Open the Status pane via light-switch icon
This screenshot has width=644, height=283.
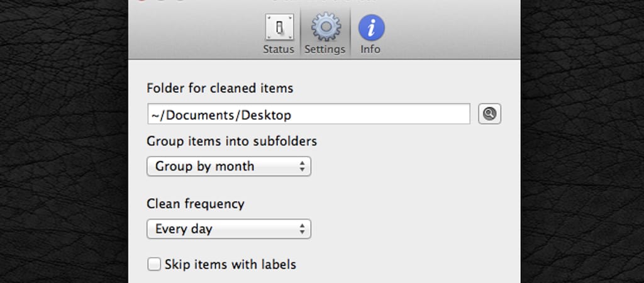click(279, 28)
